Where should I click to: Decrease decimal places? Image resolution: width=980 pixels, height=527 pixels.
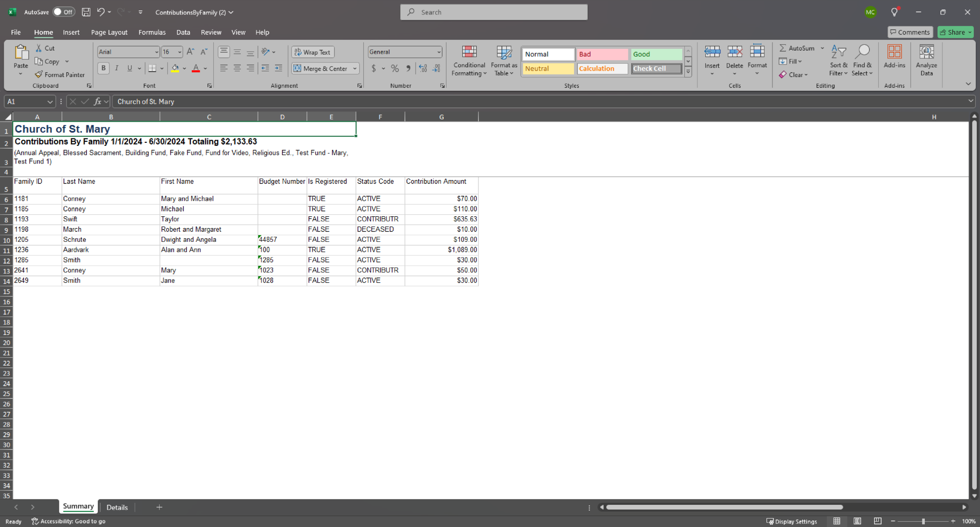pos(436,69)
